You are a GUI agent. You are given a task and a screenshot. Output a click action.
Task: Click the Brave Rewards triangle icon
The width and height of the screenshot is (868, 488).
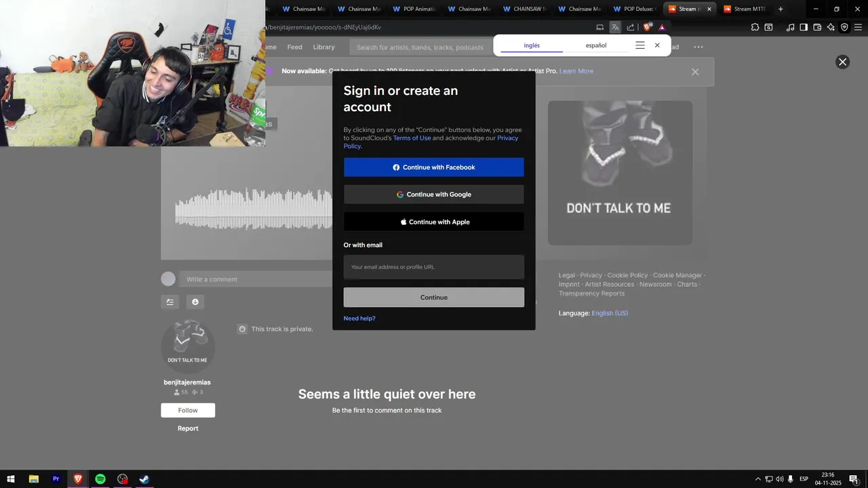pos(662,27)
